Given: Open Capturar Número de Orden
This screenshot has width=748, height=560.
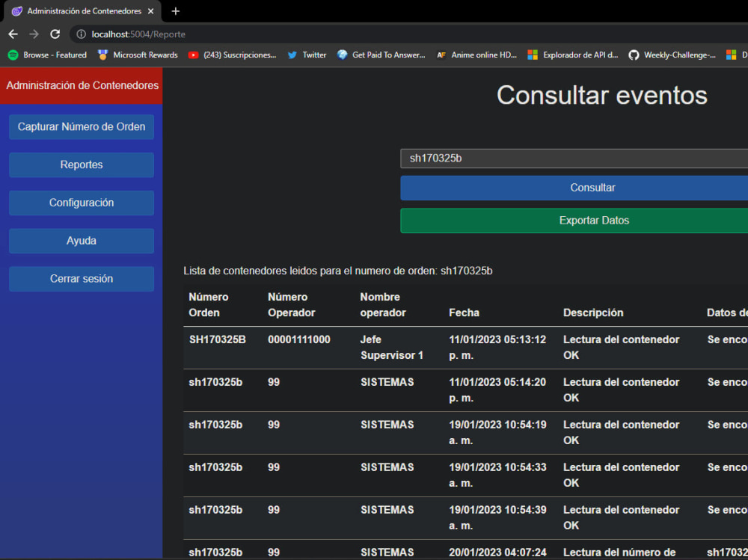Looking at the screenshot, I should 82,127.
